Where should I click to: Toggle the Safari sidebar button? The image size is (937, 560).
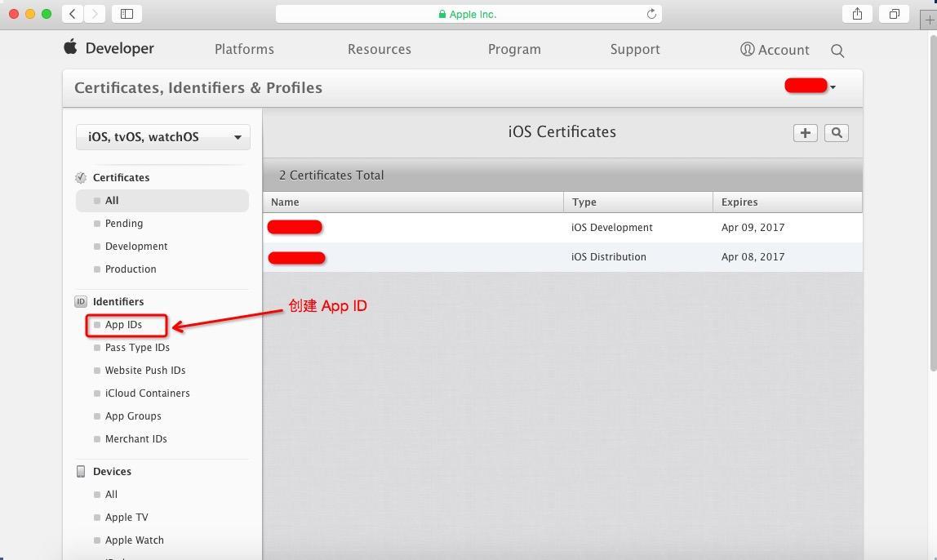pyautogui.click(x=127, y=14)
